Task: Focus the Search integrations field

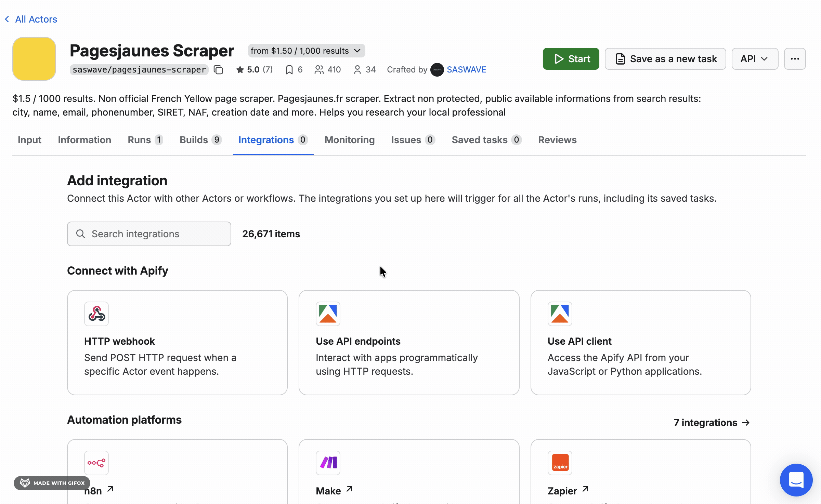Action: [x=149, y=234]
